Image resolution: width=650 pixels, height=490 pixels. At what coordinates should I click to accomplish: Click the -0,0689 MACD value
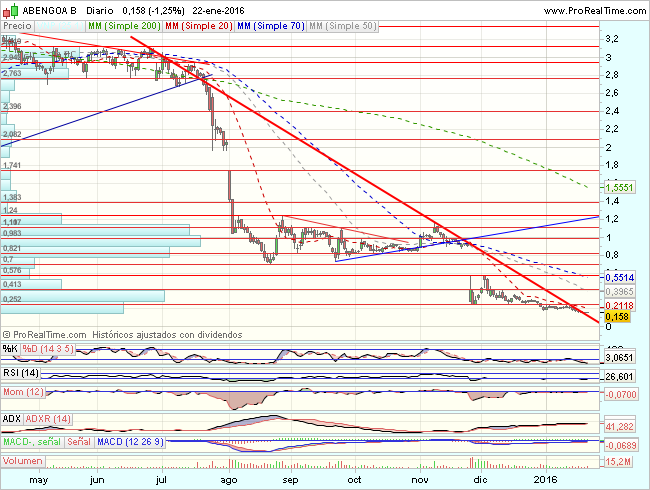[621, 446]
